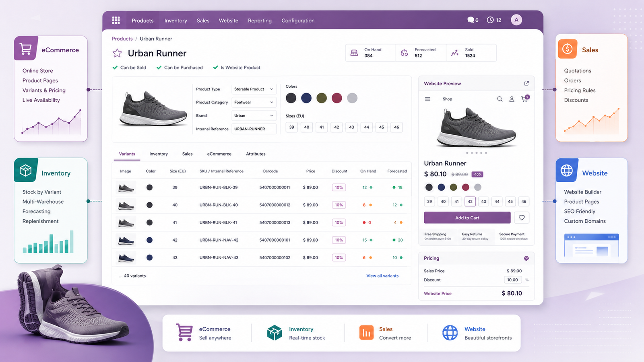Click Sales dollar icon in right card
This screenshot has height=362, width=644.
pyautogui.click(x=568, y=49)
